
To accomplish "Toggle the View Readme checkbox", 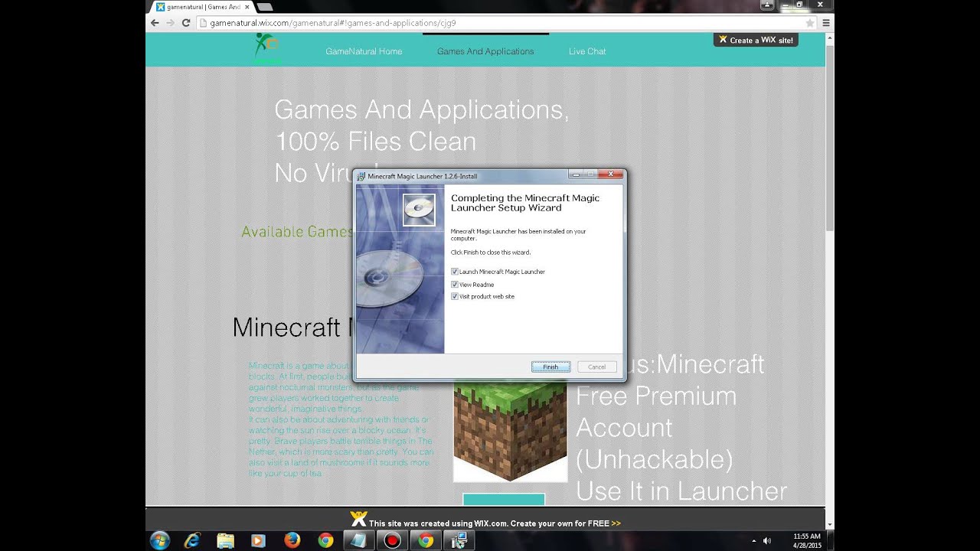I will 455,284.
